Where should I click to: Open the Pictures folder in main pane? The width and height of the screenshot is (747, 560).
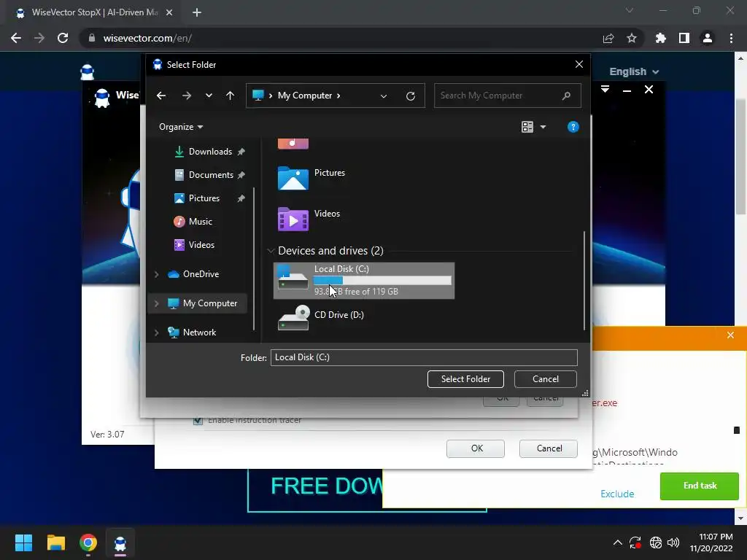tap(311, 178)
